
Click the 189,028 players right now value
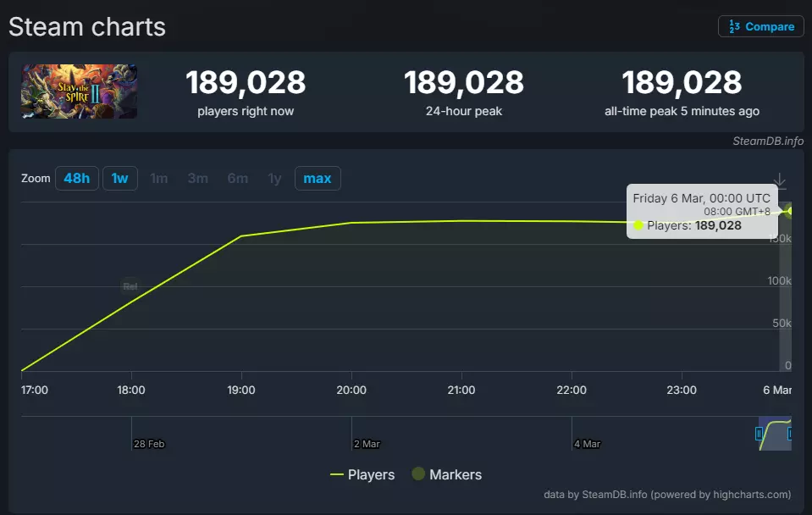(x=246, y=82)
